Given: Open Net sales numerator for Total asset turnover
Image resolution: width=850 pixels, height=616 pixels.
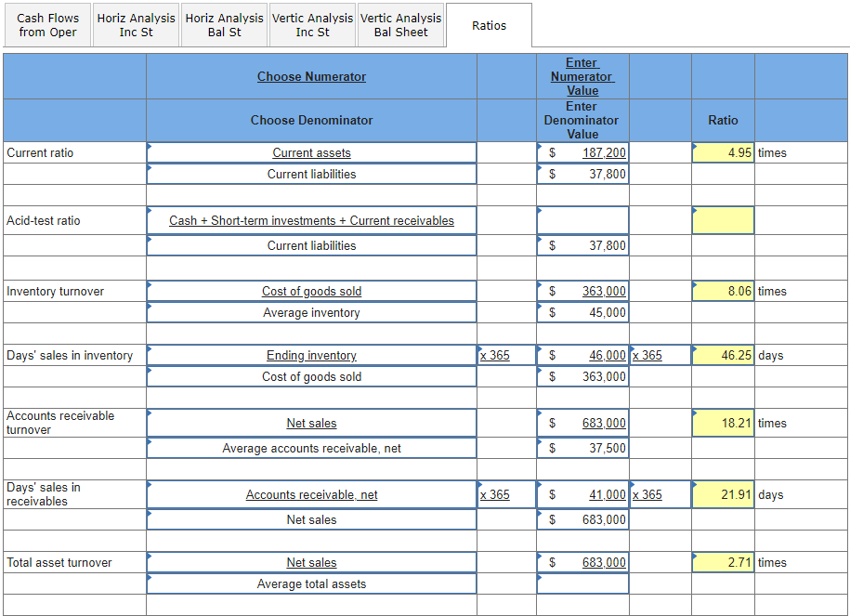Looking at the screenshot, I should (x=312, y=562).
